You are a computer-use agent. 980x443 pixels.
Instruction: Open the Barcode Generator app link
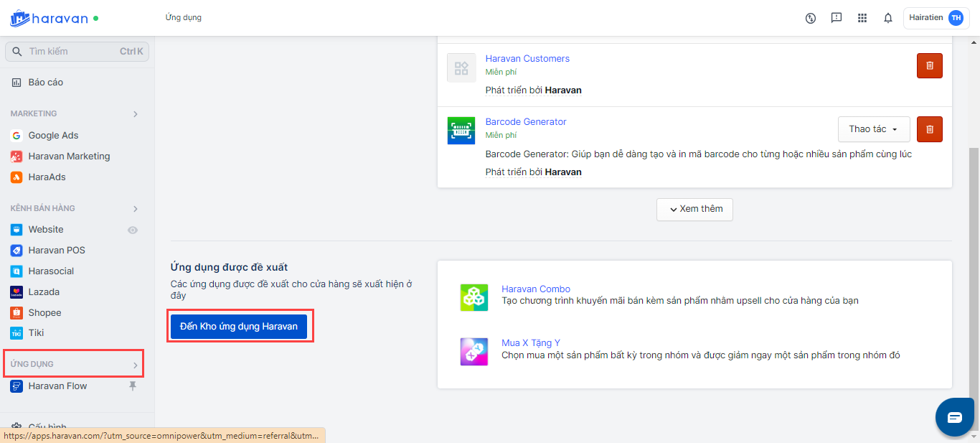coord(526,122)
